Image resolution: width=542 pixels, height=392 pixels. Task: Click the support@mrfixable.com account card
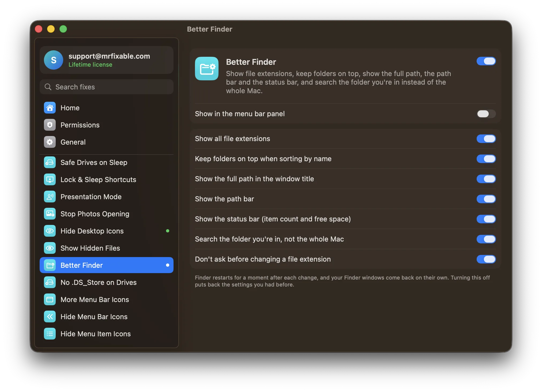(107, 60)
